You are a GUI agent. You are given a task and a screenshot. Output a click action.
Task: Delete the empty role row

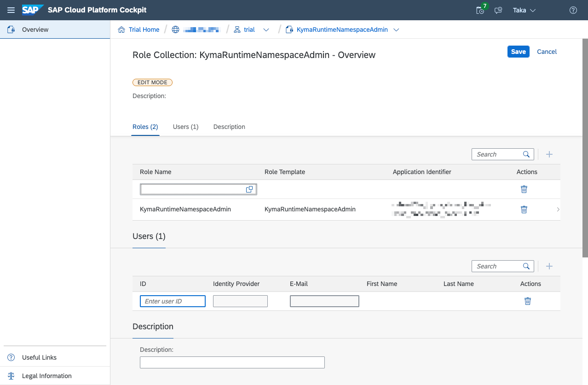524,189
